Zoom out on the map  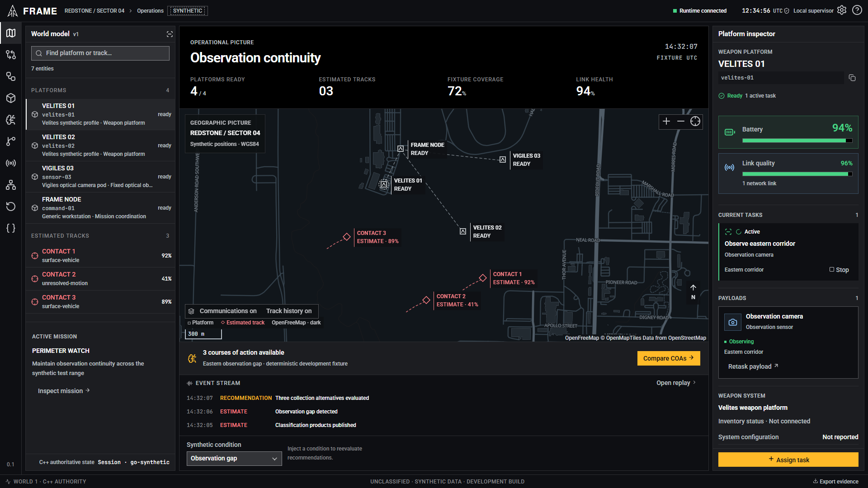[x=681, y=121]
